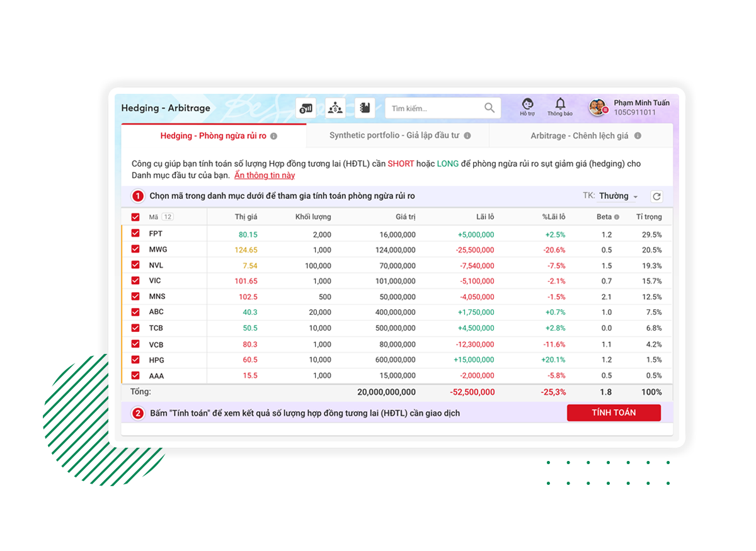Open Thông báo notifications bell

(x=559, y=107)
